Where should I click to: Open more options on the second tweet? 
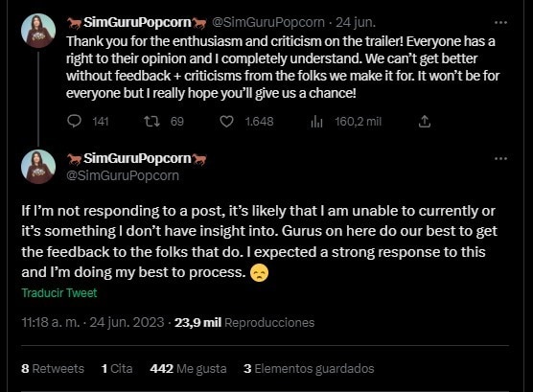pyautogui.click(x=500, y=158)
